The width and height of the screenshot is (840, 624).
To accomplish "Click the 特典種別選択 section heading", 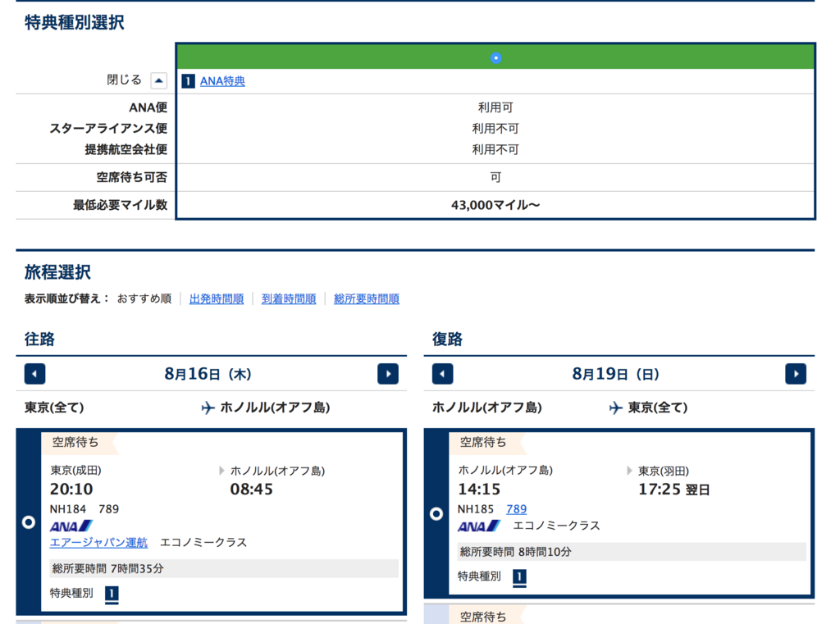I will tap(75, 22).
